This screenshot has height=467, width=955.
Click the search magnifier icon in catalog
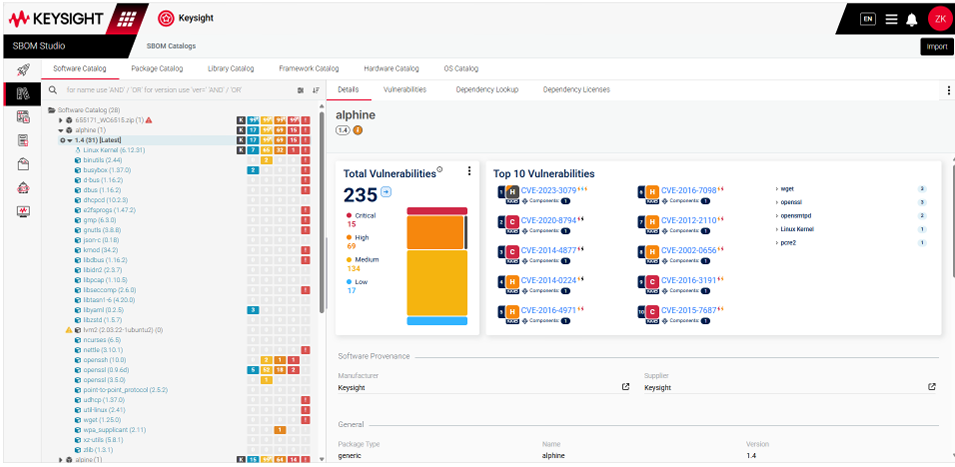pyautogui.click(x=53, y=90)
